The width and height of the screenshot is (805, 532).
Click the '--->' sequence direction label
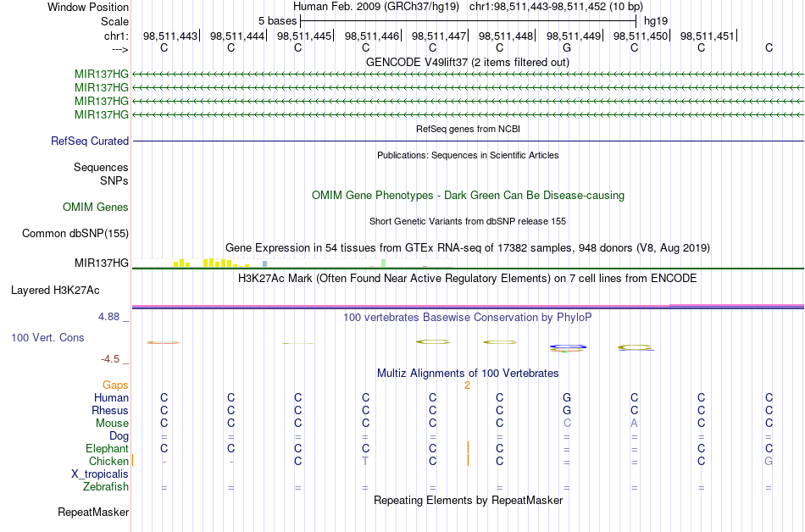(x=119, y=49)
